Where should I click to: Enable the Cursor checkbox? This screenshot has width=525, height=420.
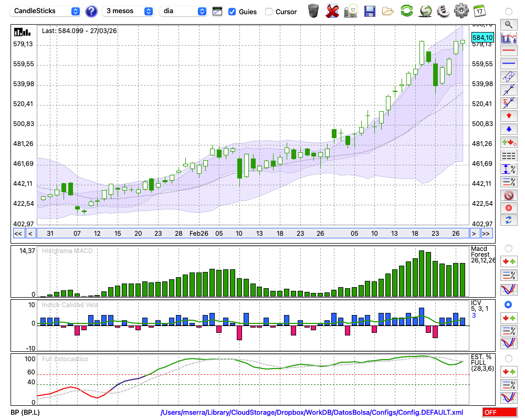[269, 12]
